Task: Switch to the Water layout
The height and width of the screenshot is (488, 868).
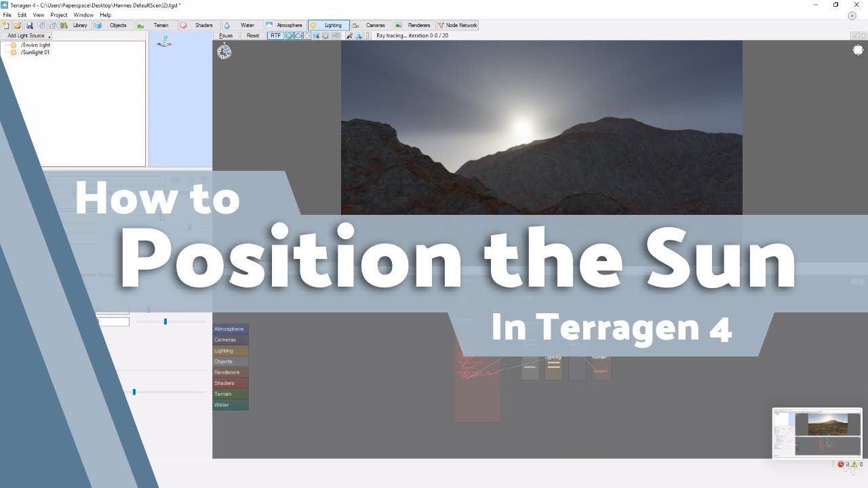Action: tap(242, 25)
